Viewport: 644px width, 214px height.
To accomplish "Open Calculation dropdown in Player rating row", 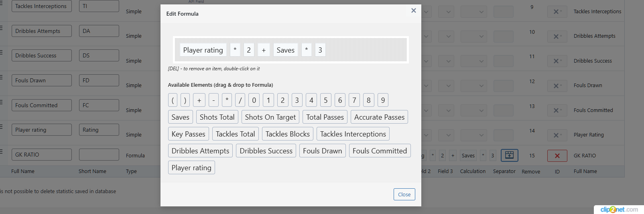I will pos(473,135).
